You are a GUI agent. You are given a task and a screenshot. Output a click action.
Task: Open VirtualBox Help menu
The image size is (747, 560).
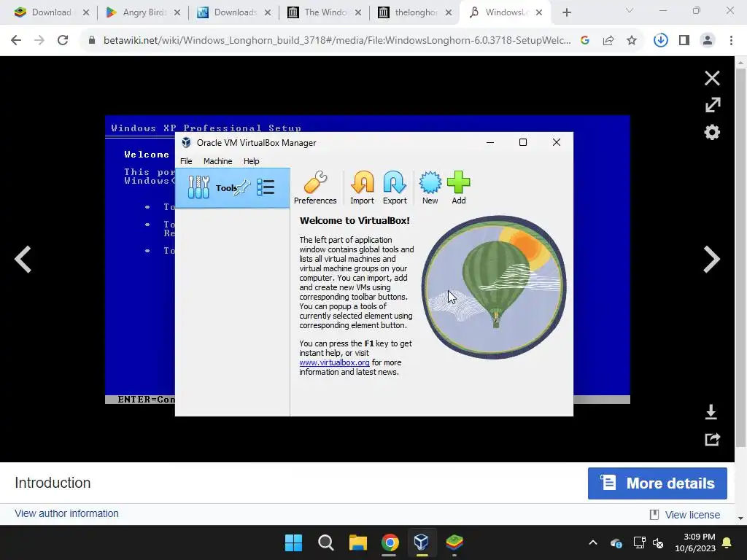[251, 161]
